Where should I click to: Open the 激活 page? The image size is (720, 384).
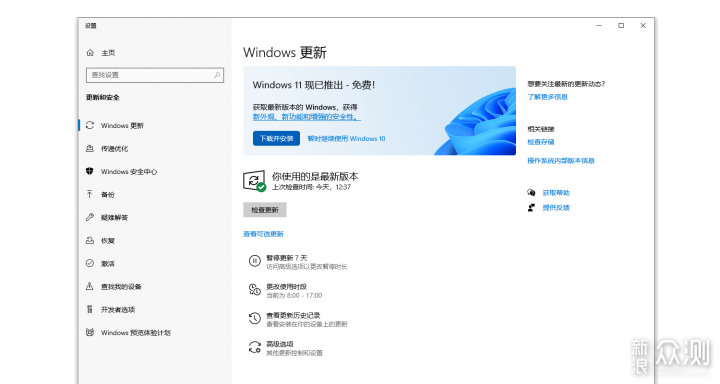108,263
